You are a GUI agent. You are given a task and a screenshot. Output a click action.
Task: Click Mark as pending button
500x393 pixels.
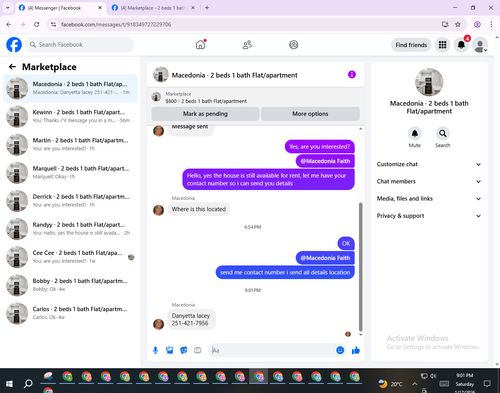click(205, 114)
